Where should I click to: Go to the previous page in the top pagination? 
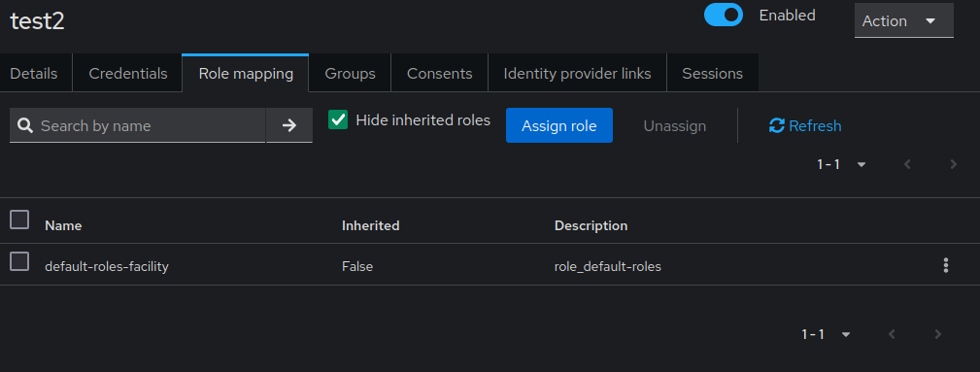click(907, 164)
